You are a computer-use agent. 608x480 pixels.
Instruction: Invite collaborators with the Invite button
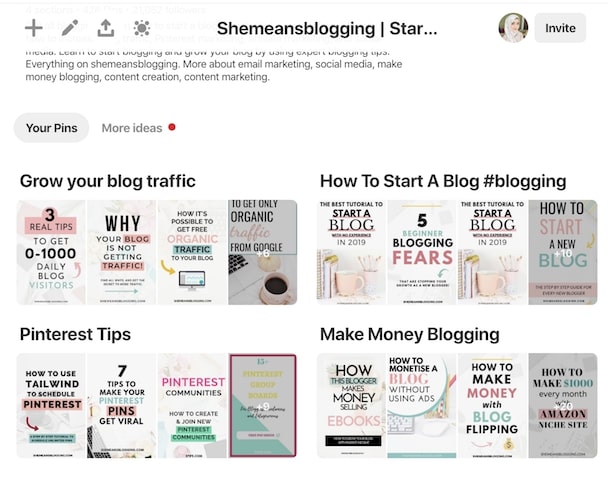pos(560,28)
